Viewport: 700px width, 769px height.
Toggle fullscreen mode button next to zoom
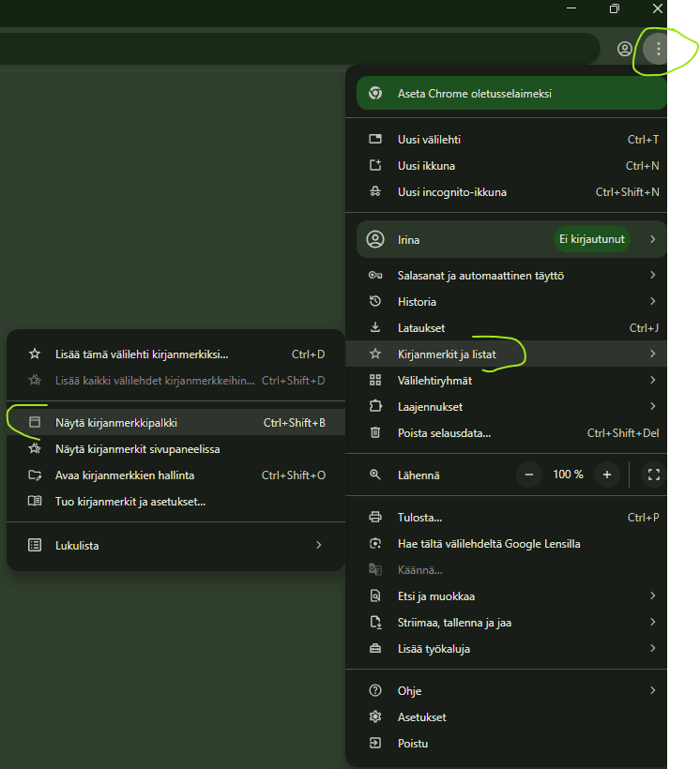pyautogui.click(x=653, y=475)
